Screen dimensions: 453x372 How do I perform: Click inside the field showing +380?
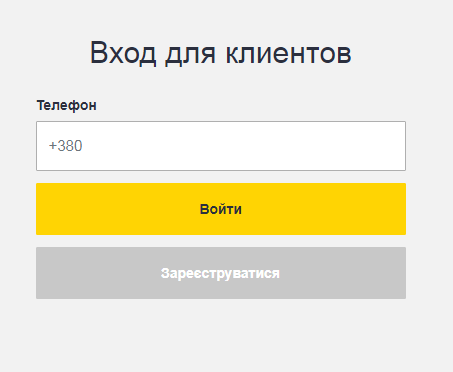pyautogui.click(x=221, y=146)
